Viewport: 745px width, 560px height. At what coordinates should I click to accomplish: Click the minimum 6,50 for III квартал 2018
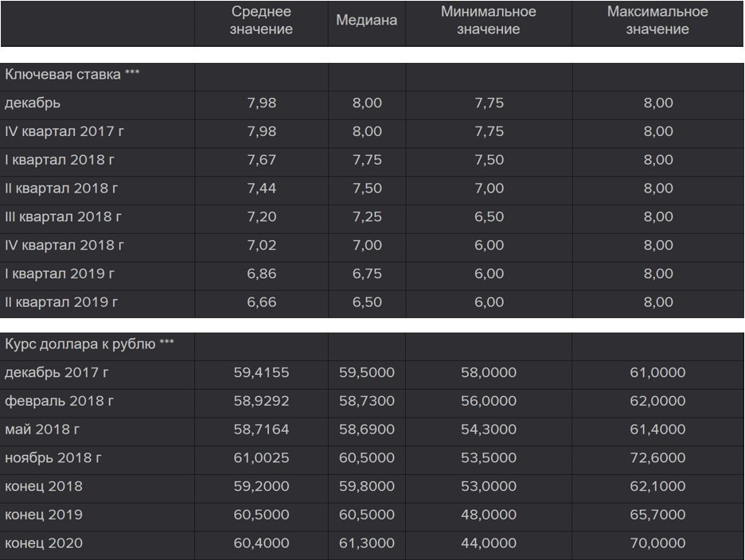(489, 216)
